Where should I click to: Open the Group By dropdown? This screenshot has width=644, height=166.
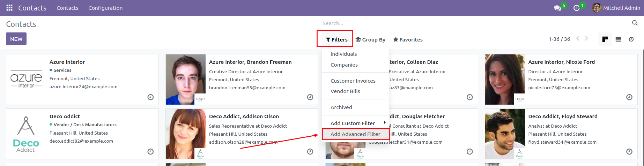tap(370, 40)
